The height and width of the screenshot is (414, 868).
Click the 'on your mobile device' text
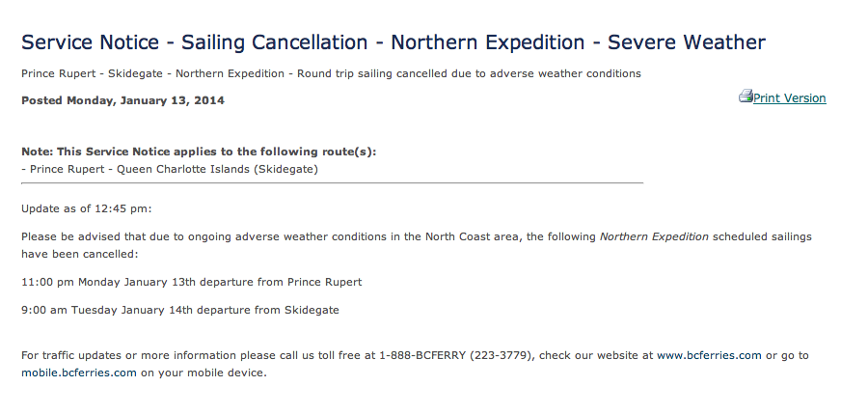click(x=203, y=373)
